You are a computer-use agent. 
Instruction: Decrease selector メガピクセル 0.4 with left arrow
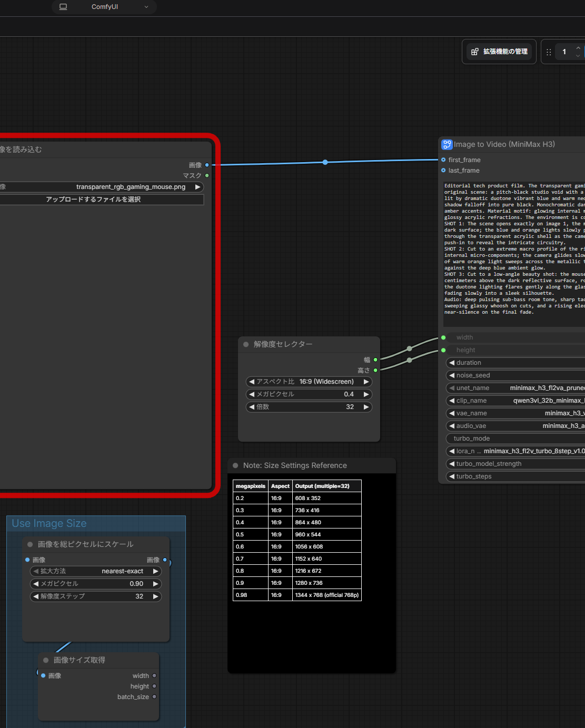pyautogui.click(x=252, y=394)
